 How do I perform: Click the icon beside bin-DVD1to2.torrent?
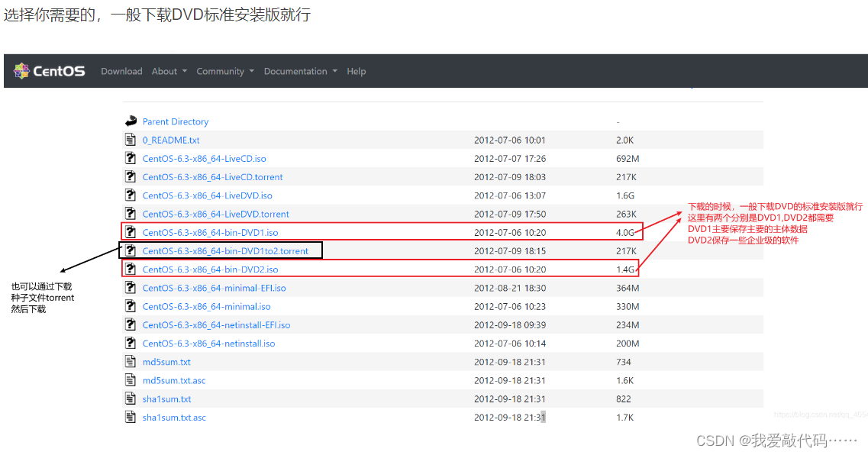click(x=130, y=250)
